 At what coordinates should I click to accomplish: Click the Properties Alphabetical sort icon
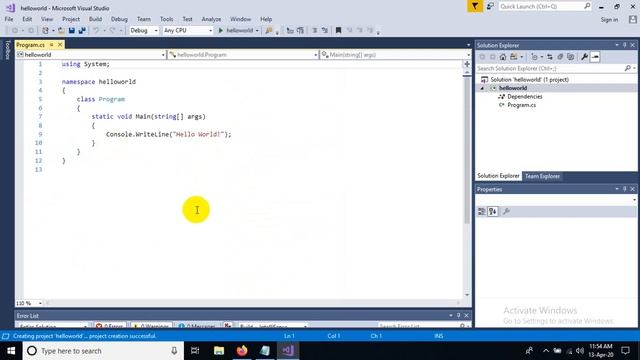coord(493,211)
